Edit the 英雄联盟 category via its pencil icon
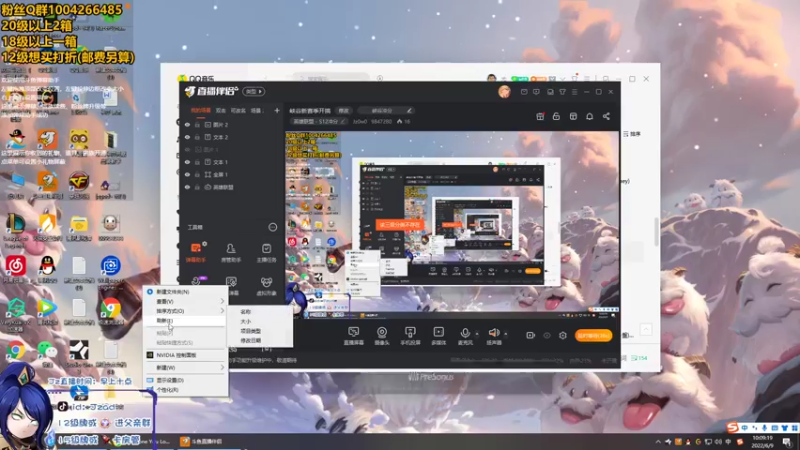 [343, 121]
